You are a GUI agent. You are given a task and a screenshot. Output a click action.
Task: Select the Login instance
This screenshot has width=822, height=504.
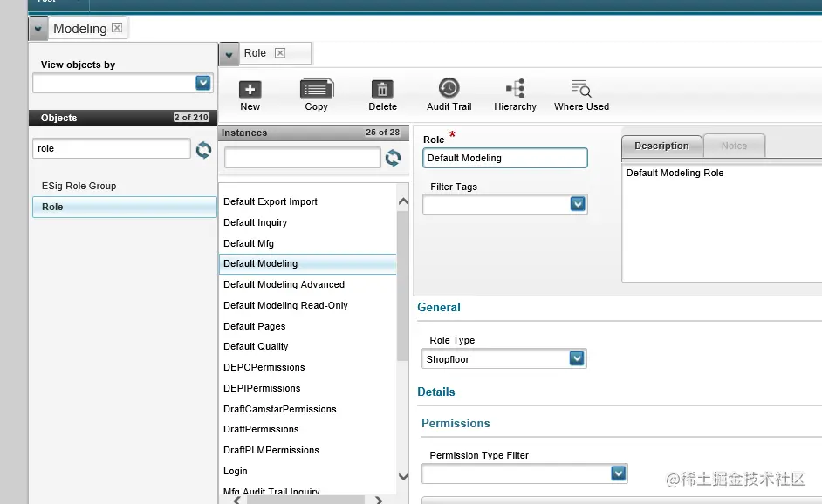[x=236, y=471]
